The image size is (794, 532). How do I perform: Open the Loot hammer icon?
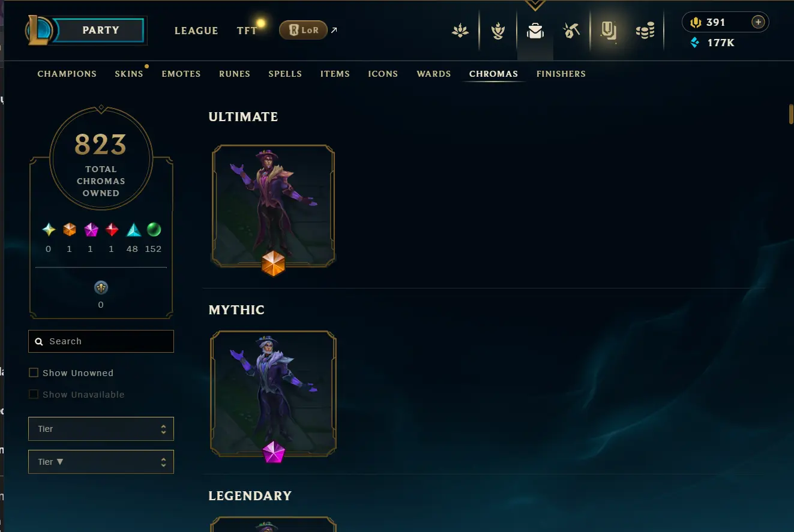click(571, 31)
